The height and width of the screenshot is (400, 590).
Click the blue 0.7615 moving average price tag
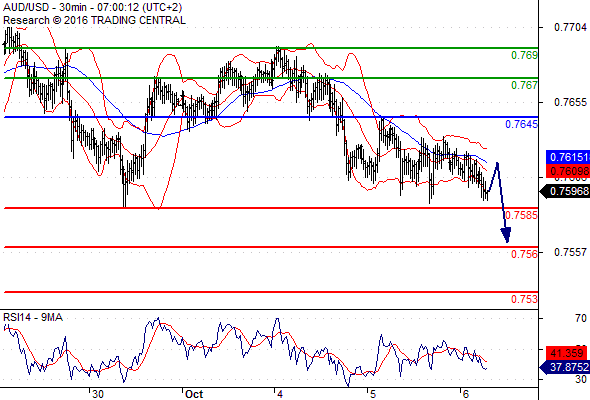point(568,157)
